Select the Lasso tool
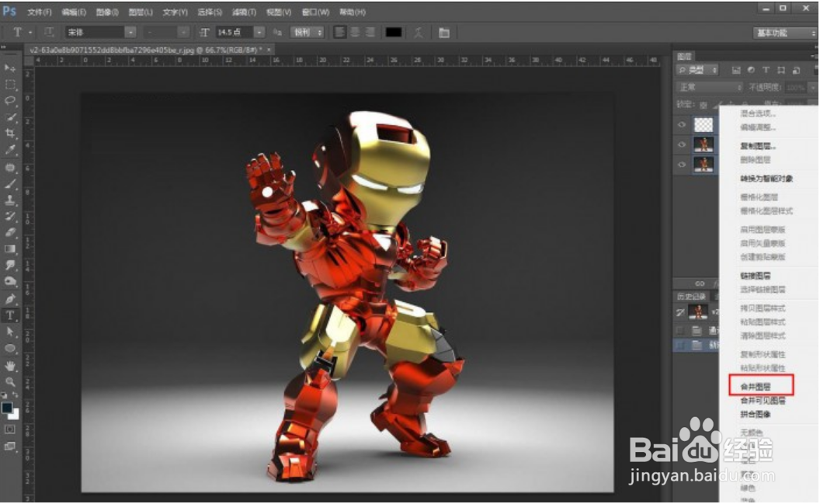The height and width of the screenshot is (504, 820). point(10,101)
